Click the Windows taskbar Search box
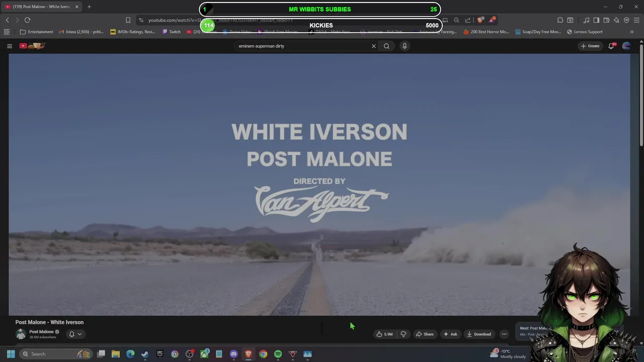The width and height of the screenshot is (644, 362). [56, 354]
